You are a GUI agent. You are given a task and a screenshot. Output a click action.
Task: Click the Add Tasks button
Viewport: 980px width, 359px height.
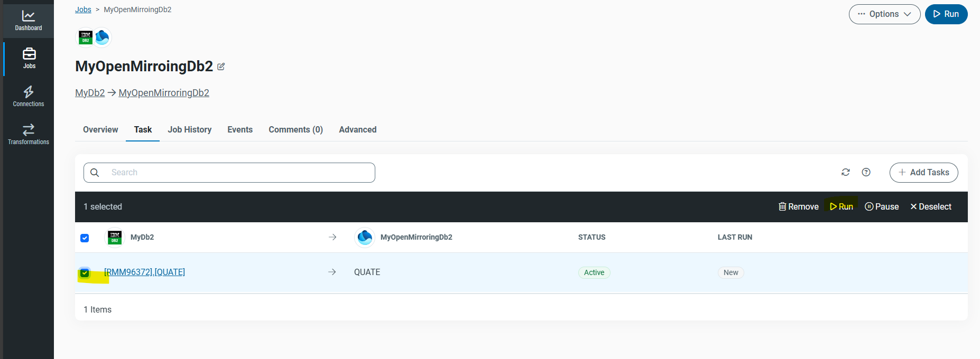923,173
